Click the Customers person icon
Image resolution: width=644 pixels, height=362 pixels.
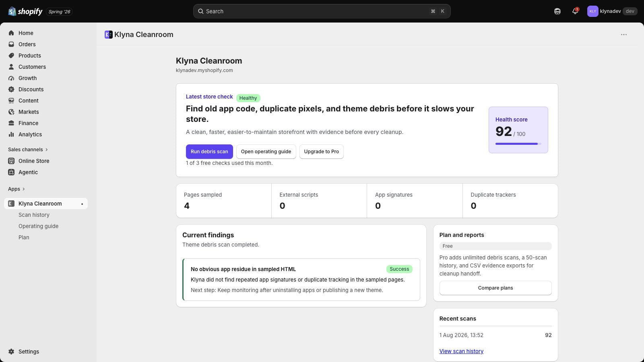point(11,67)
